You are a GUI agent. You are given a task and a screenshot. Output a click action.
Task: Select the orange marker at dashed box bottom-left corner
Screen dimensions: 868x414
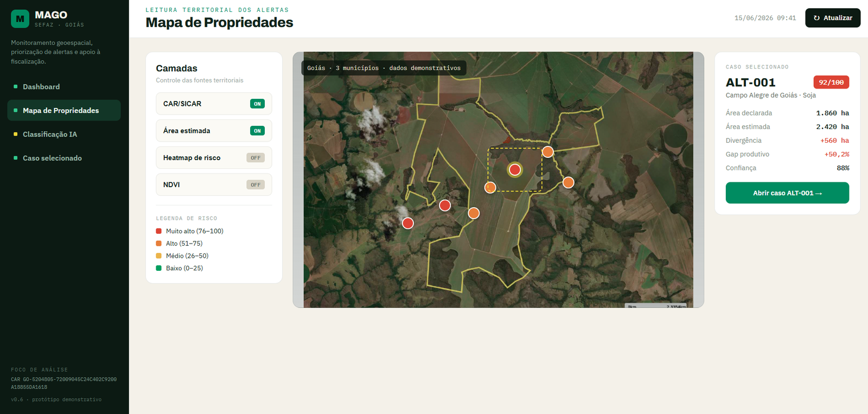click(x=490, y=188)
